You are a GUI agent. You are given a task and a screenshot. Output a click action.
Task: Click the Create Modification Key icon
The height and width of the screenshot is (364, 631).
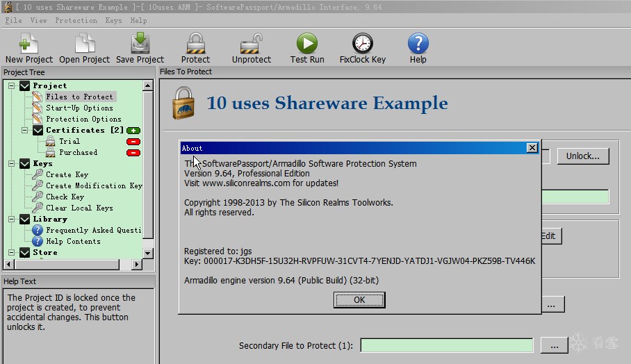pos(38,186)
